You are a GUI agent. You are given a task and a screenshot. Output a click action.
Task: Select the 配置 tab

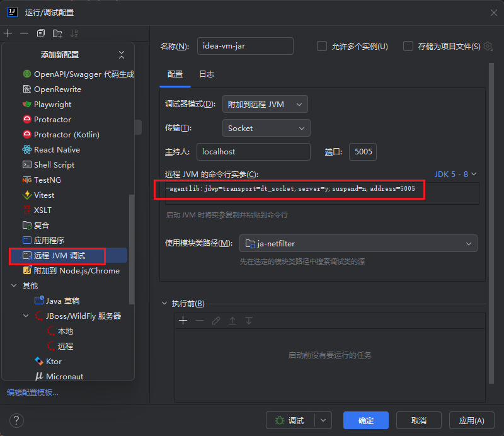tap(175, 74)
